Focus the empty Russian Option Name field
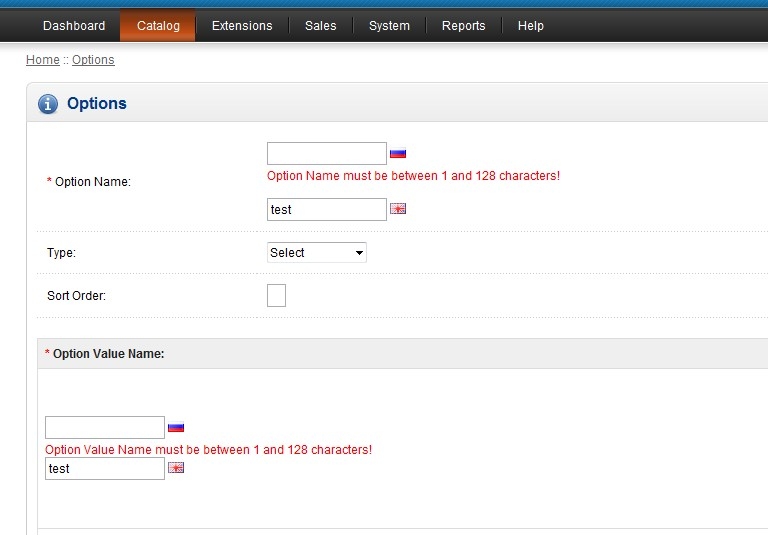The width and height of the screenshot is (768, 535). tap(327, 154)
